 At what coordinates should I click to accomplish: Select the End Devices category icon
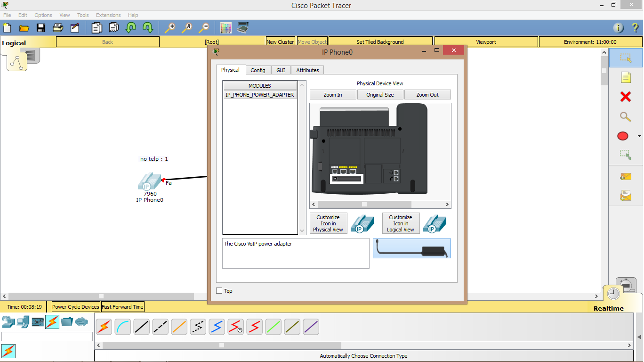(23, 322)
